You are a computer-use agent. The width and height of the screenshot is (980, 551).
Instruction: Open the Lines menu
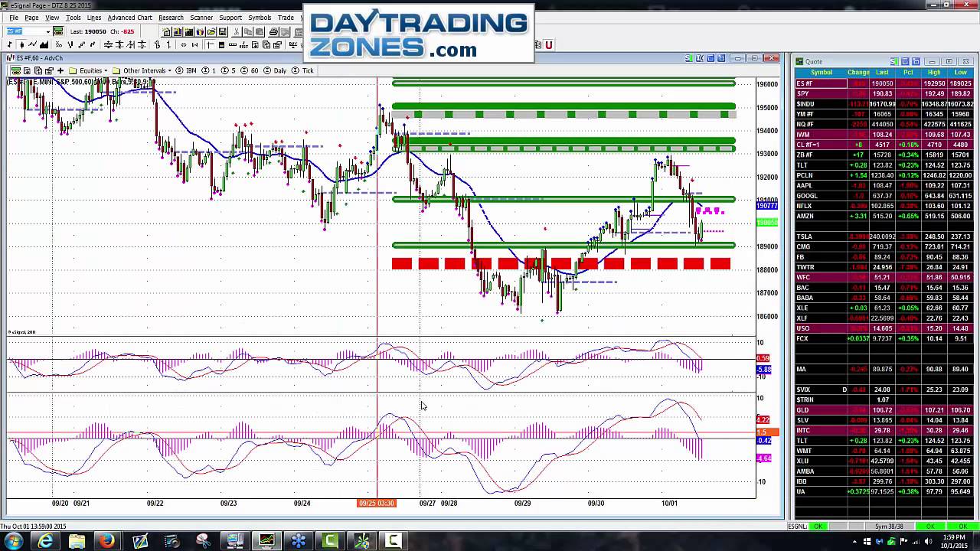(94, 17)
